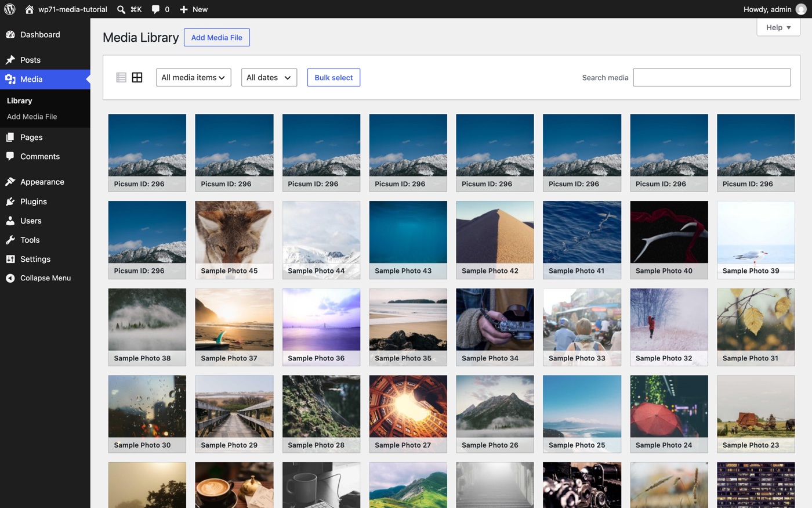Click the Settings sliders icon
This screenshot has height=508, width=812.
tap(10, 259)
